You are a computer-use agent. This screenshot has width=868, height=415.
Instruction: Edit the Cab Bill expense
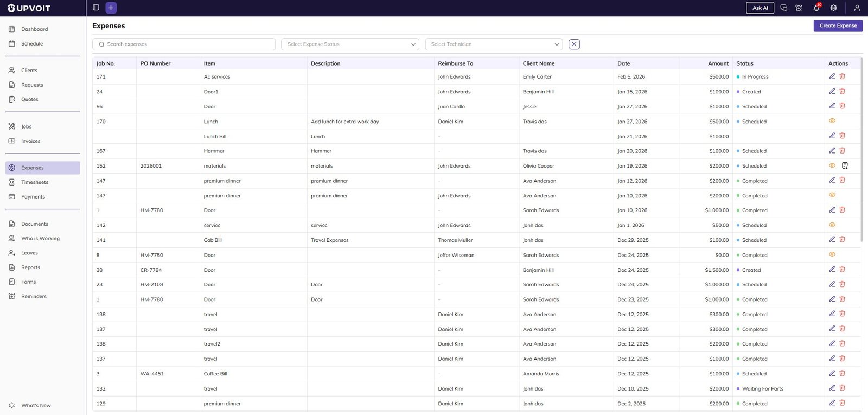(832, 239)
